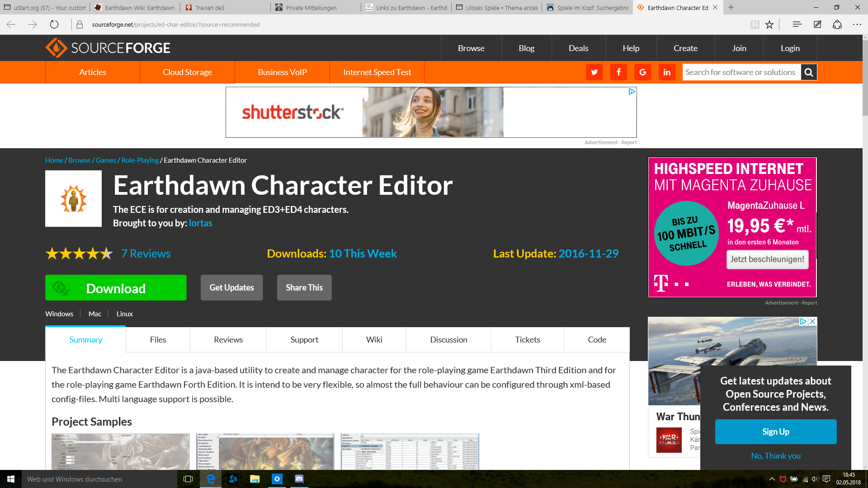Open Task View in taskbar
The image size is (868, 488).
tap(188, 479)
